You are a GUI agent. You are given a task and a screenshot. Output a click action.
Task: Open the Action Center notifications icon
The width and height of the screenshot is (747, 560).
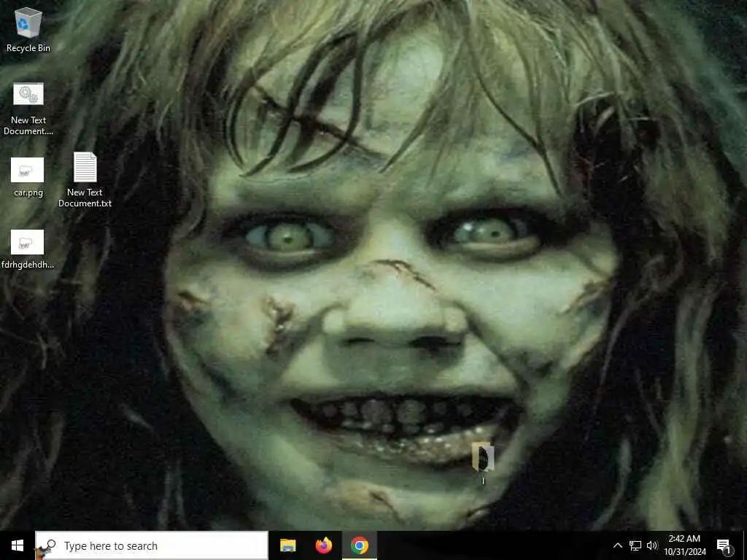coord(724,545)
